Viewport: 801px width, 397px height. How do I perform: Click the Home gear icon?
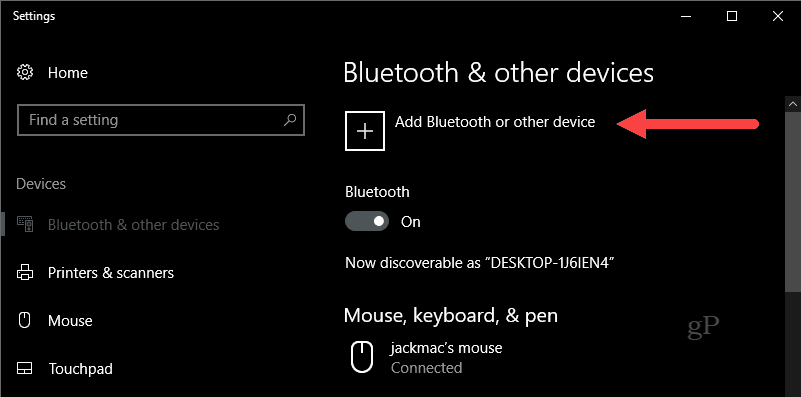[x=25, y=73]
